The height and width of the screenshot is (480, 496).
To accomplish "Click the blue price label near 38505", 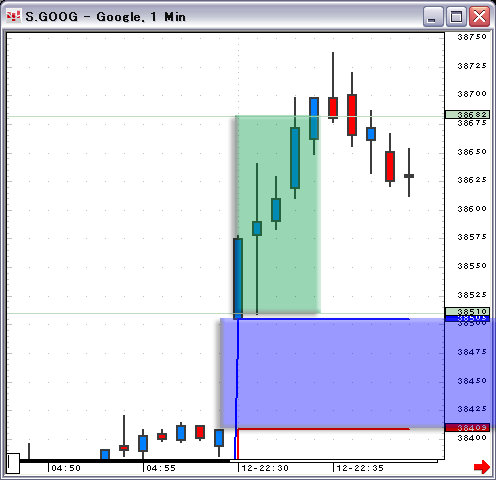I will (467, 319).
